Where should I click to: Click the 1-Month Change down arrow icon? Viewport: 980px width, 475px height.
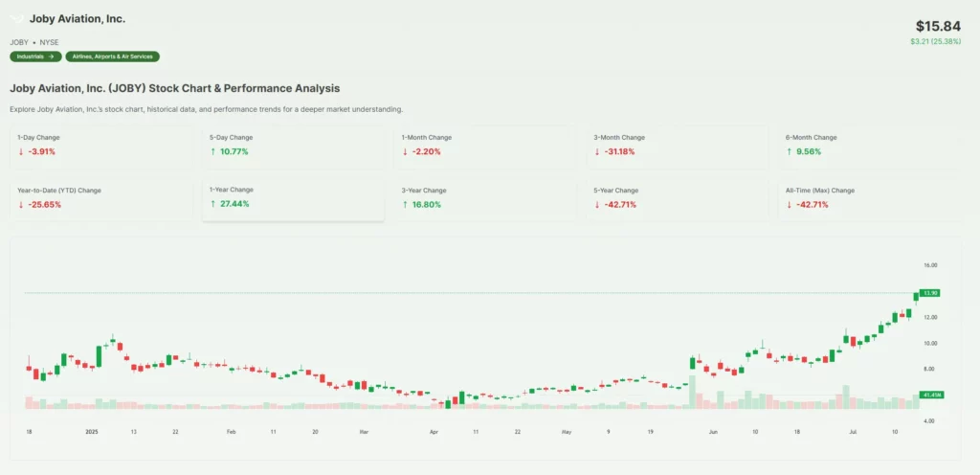405,151
